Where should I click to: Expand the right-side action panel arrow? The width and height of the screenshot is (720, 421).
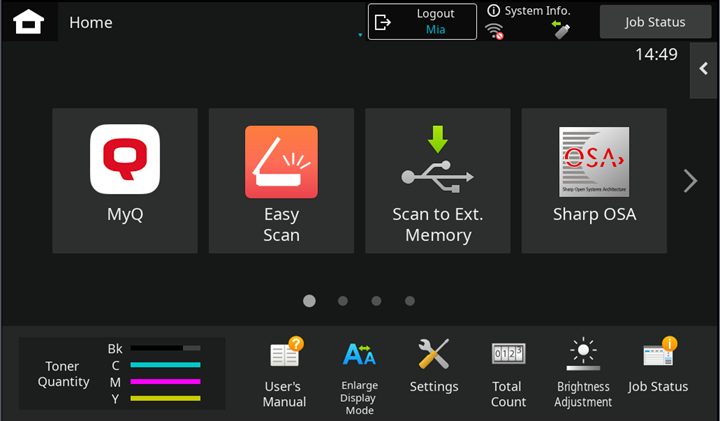704,69
